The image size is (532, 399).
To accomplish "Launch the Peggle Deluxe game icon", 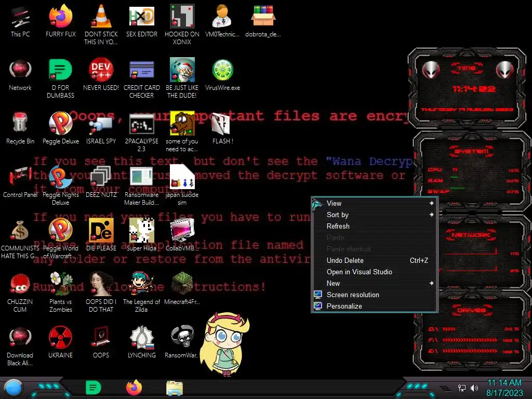I will pyautogui.click(x=60, y=128).
